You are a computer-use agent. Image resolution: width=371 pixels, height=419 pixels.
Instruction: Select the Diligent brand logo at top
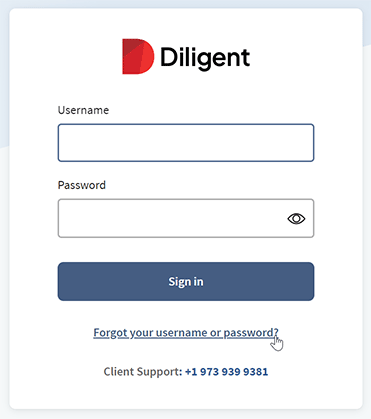[186, 56]
